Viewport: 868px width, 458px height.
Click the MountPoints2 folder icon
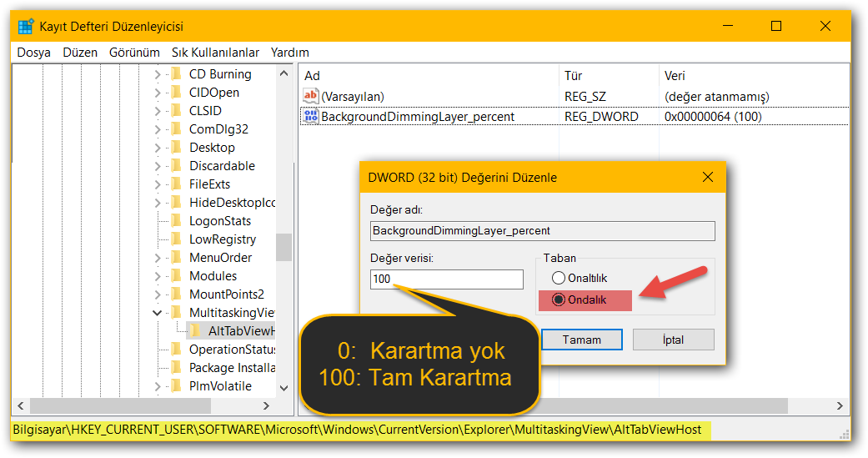click(177, 294)
